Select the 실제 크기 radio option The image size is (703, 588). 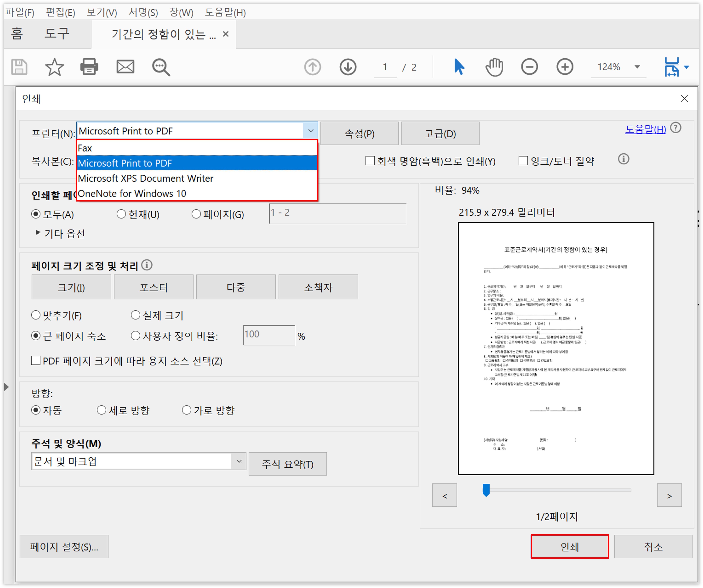135,315
